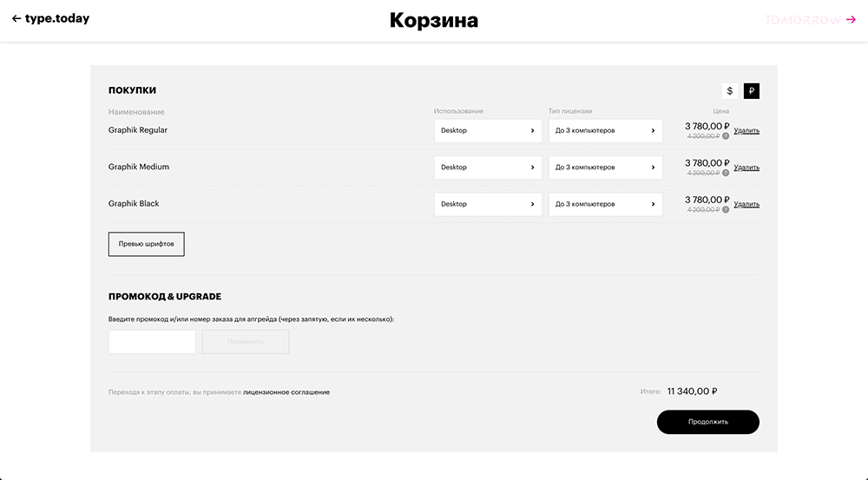Open Desktop usage dropdown for Graphik Regular
Viewport: 868px width, 480px height.
coord(488,130)
